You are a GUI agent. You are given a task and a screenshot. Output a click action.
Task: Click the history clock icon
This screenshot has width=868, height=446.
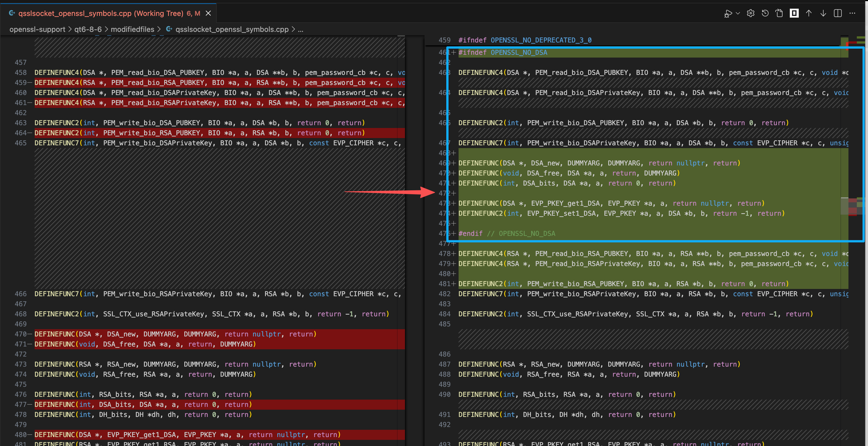pyautogui.click(x=765, y=13)
